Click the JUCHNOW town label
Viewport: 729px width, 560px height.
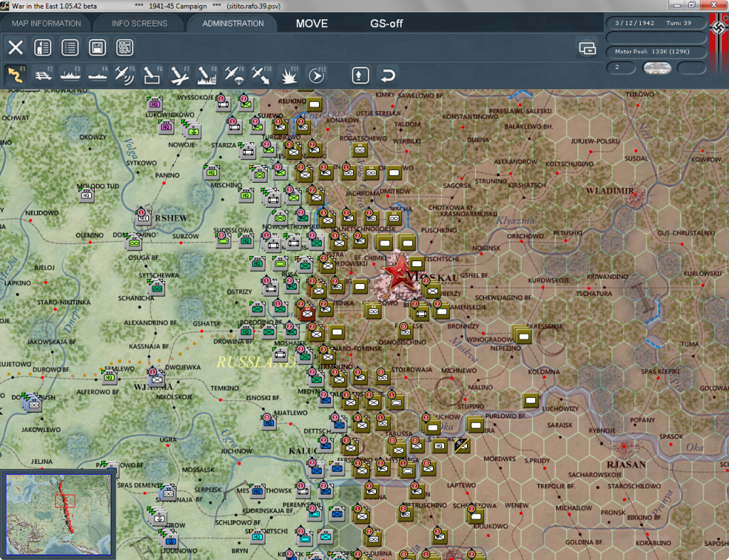236,451
